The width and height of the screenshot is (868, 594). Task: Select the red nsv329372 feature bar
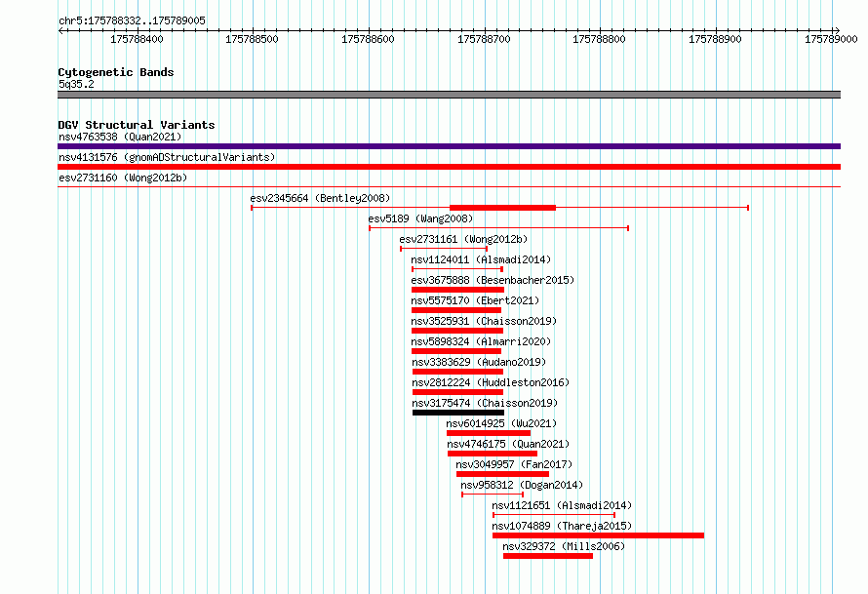pos(548,556)
